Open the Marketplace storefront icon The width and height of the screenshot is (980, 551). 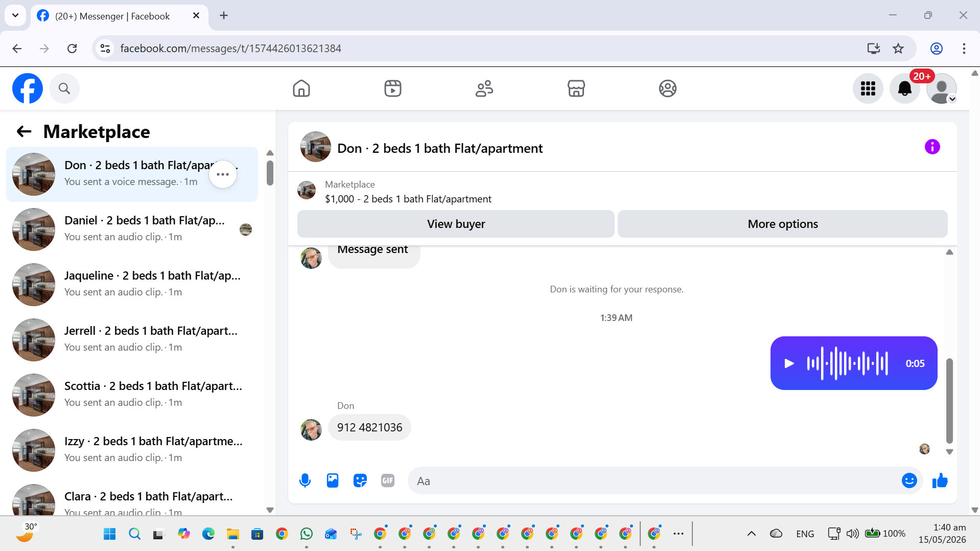click(x=576, y=88)
